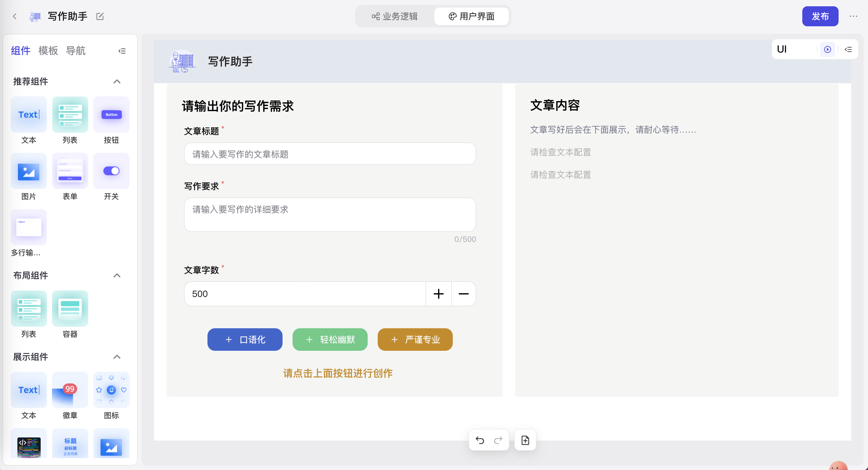This screenshot has width=868, height=470.
Task: Go back using the left arrow
Action: (x=14, y=16)
